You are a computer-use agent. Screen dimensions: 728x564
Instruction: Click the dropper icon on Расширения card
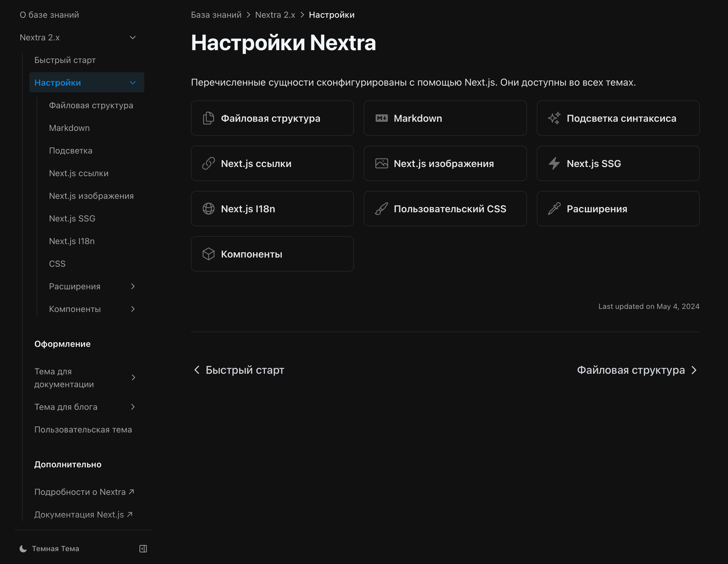tap(554, 209)
